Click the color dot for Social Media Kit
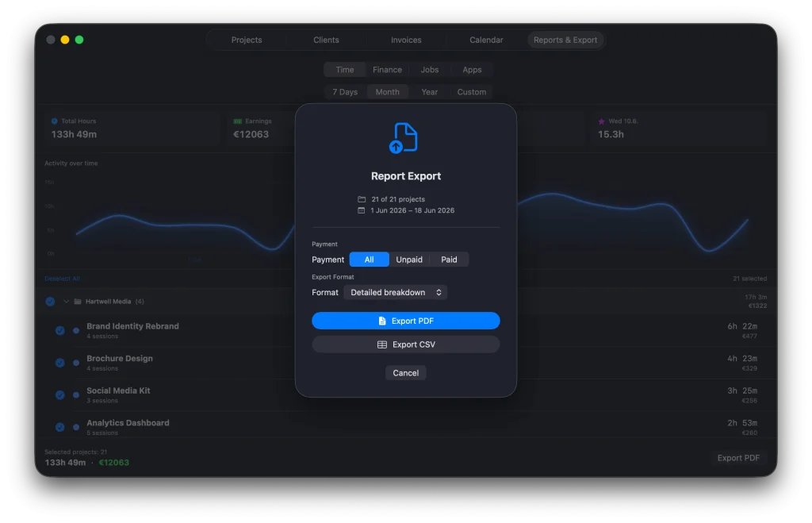 click(x=76, y=394)
